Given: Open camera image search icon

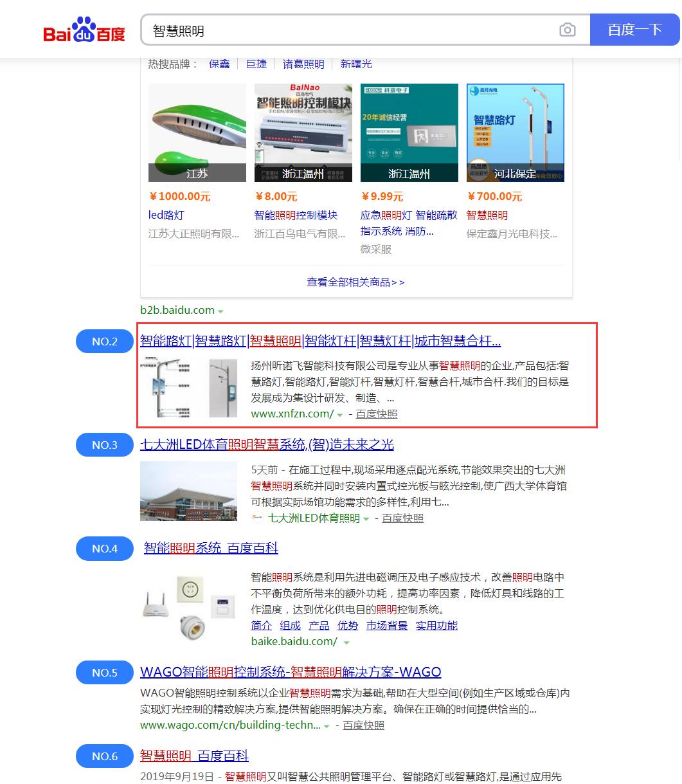Looking at the screenshot, I should (x=568, y=30).
